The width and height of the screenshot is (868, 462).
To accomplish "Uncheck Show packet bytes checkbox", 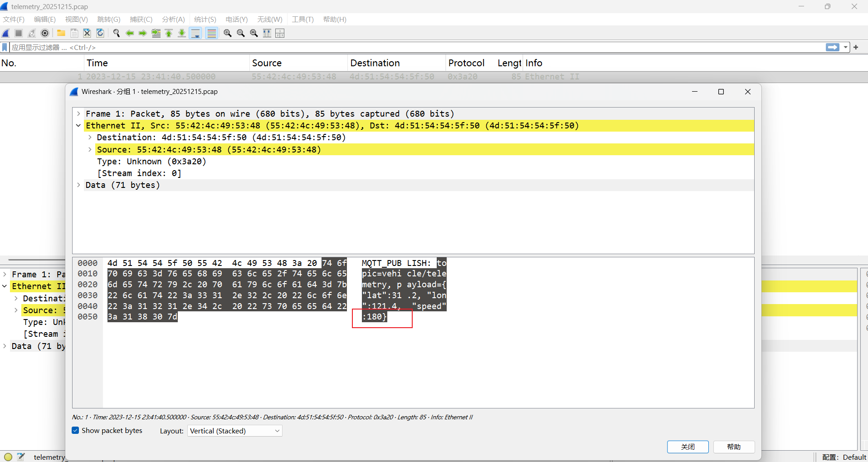I will point(75,430).
